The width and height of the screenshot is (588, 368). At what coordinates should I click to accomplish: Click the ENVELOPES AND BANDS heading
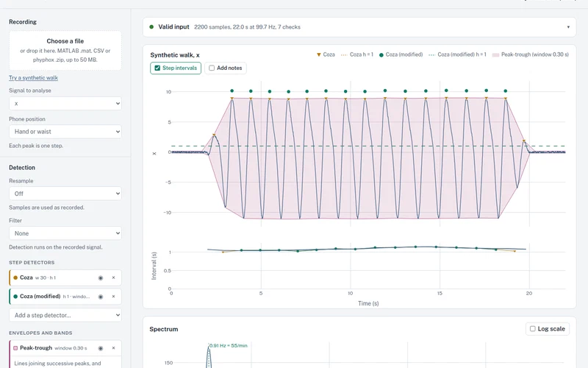40,333
